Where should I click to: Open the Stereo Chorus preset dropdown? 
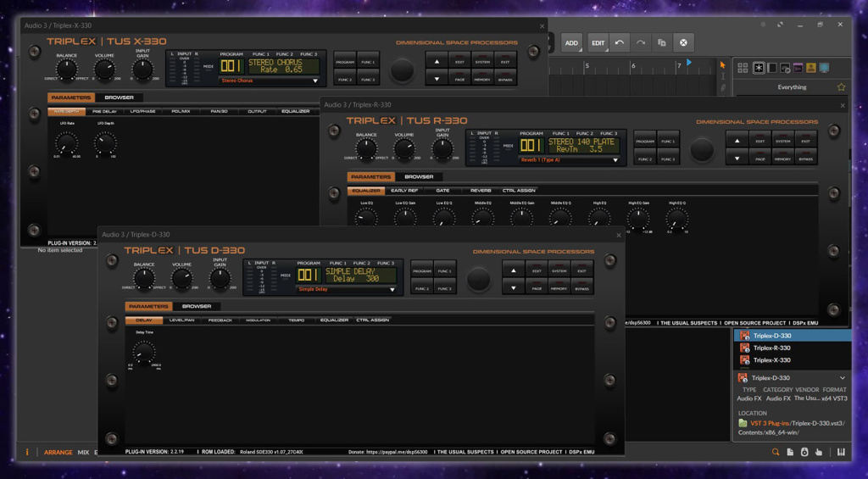(270, 81)
